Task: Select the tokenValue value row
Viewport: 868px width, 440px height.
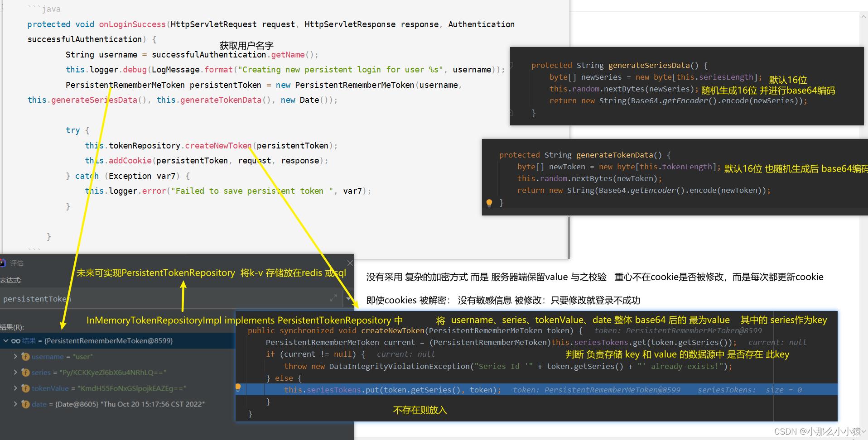Action: 118,388
